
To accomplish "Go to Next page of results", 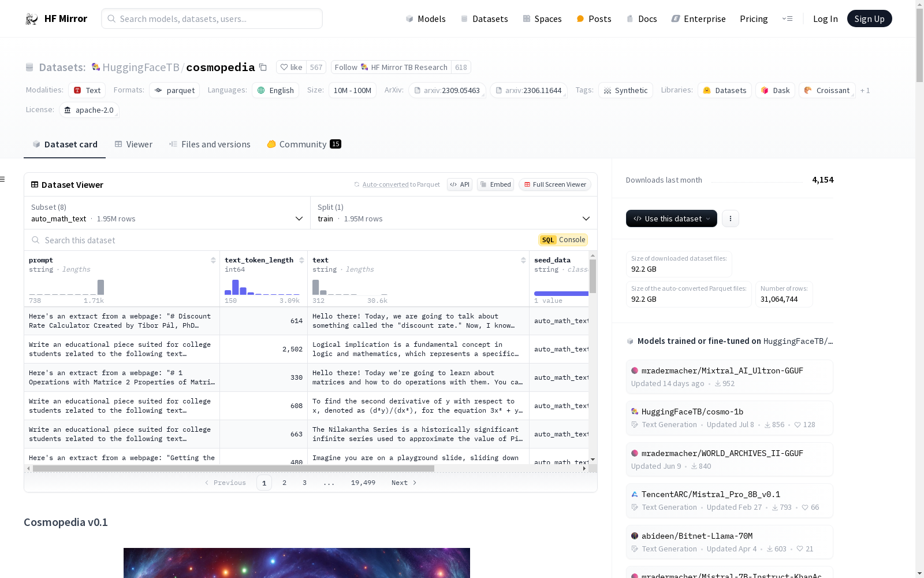I will point(404,483).
